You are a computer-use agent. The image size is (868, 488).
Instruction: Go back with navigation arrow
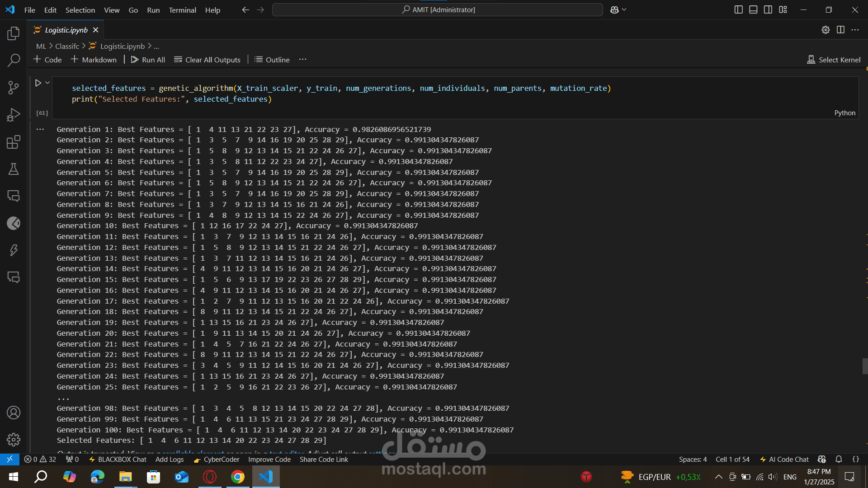(245, 9)
